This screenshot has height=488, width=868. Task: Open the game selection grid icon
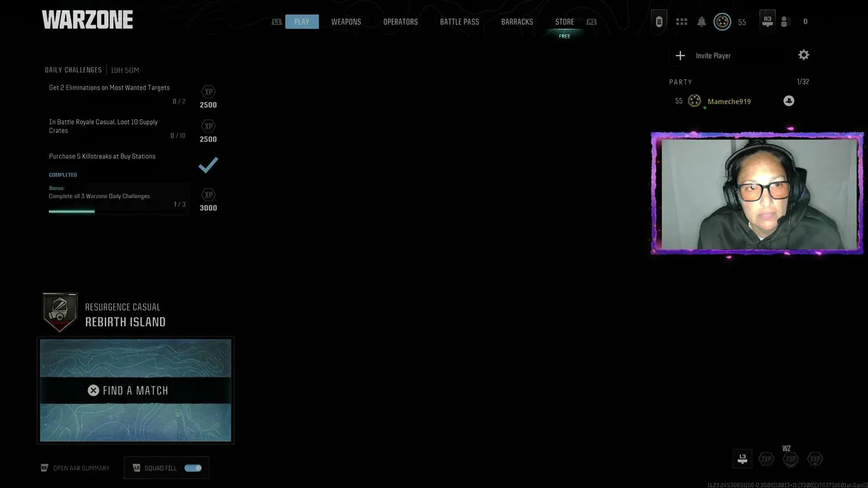[x=682, y=22]
